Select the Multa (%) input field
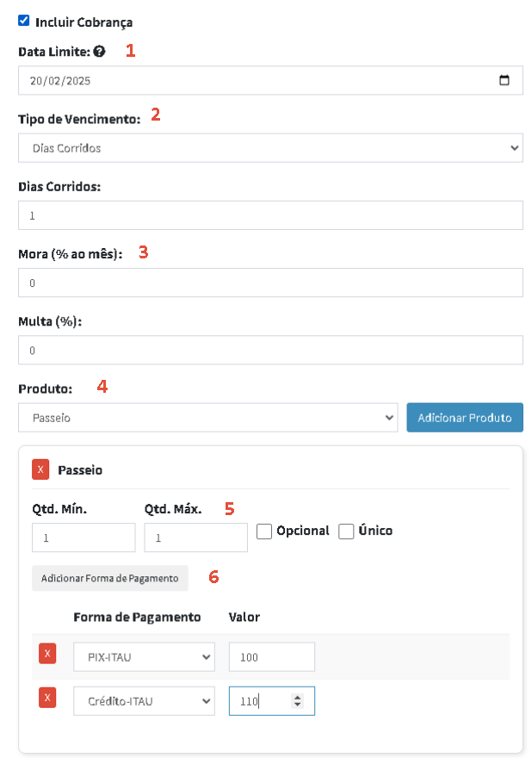 tap(270, 350)
